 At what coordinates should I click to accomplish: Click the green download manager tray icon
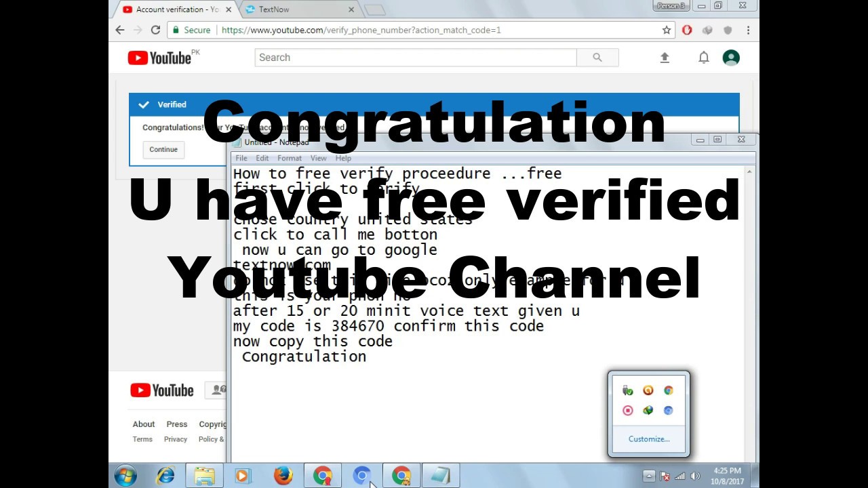tap(648, 410)
